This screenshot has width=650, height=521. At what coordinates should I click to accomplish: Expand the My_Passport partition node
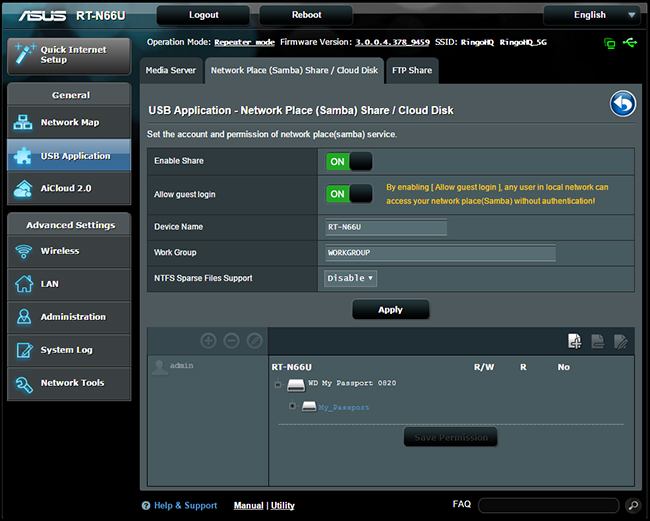[292, 406]
